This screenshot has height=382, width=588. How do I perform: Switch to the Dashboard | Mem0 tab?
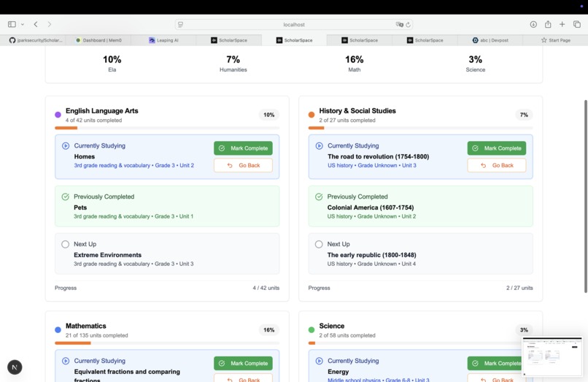click(x=98, y=40)
